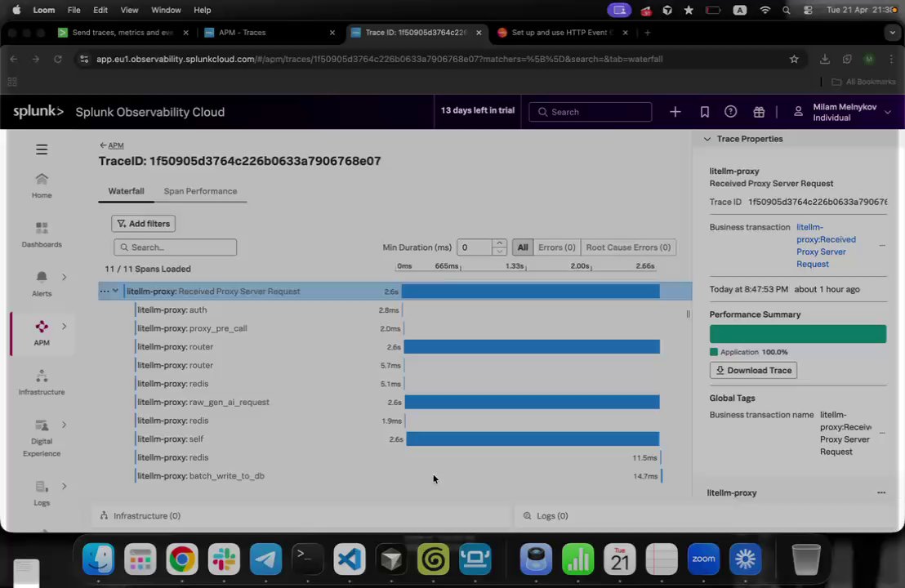This screenshot has width=905, height=588.
Task: Expand the Alerts sidebar submenu arrow
Action: [64, 277]
